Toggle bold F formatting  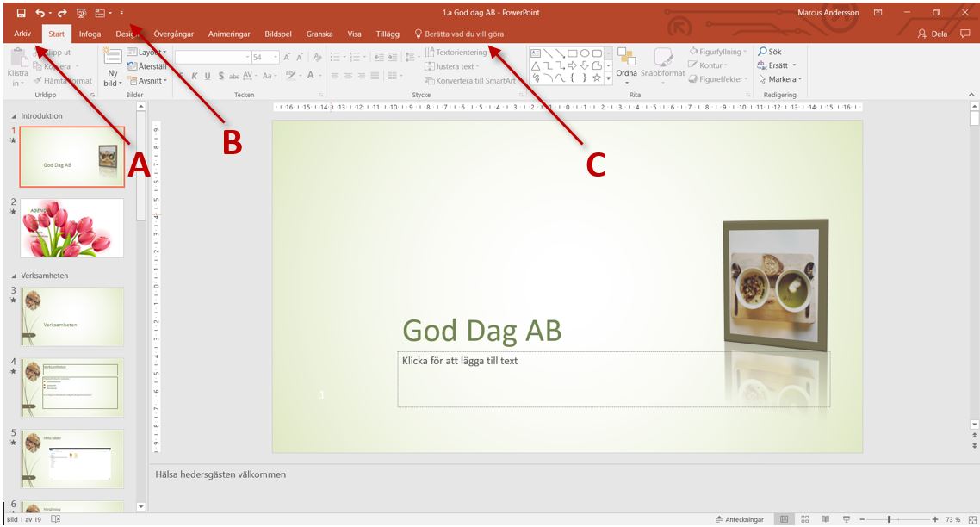tap(181, 76)
